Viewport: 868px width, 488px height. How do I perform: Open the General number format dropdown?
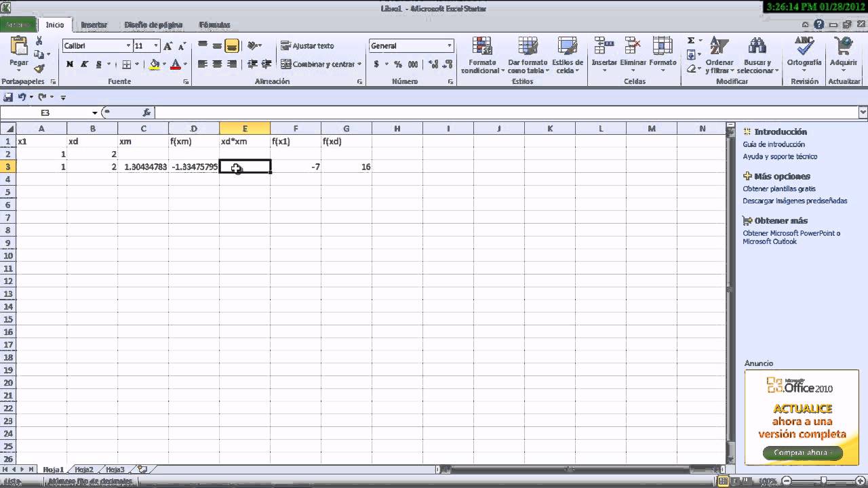point(449,46)
